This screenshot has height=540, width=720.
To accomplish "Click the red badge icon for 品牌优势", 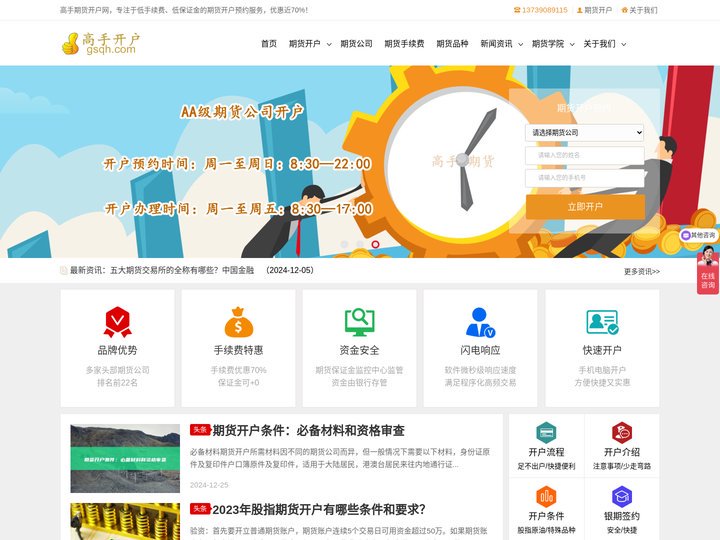I will pos(118,322).
